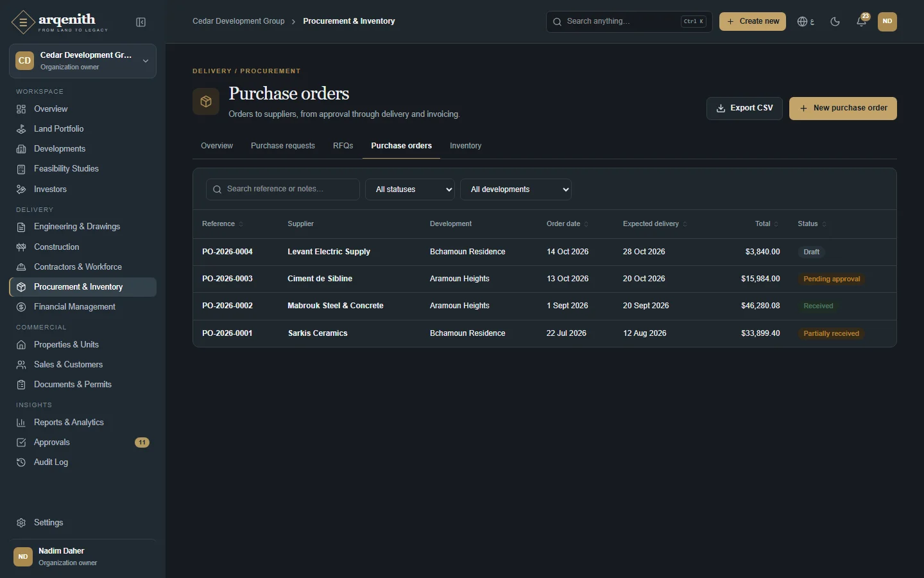Viewport: 924px width, 578px height.
Task: Open Developments section
Action: [83, 149]
